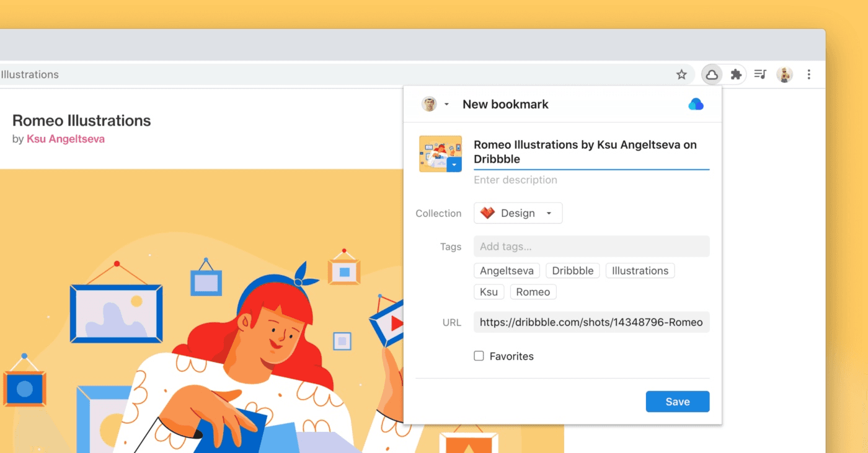
Task: Expand the thumbnail cover dropdown arrow
Action: point(454,165)
